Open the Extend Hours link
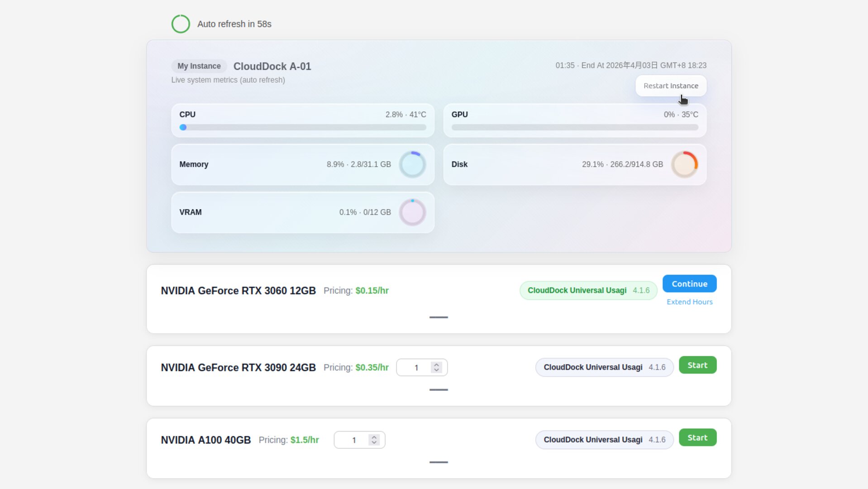Viewport: 868px width, 489px height. 689,302
